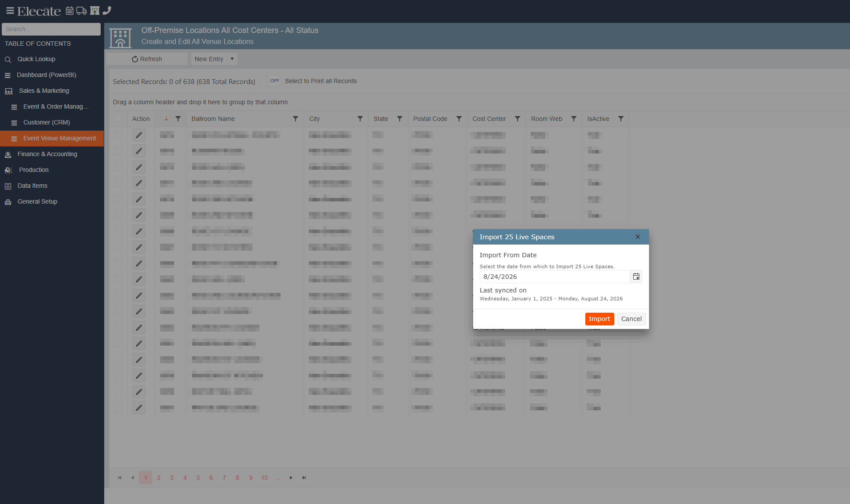Sort by the Cost Center header
The image size is (850, 504).
489,119
